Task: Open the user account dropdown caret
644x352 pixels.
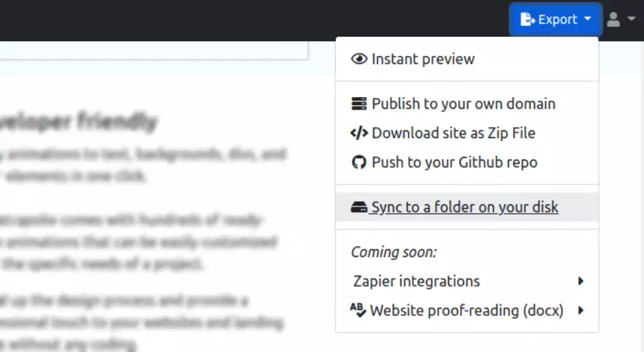Action: (631, 20)
